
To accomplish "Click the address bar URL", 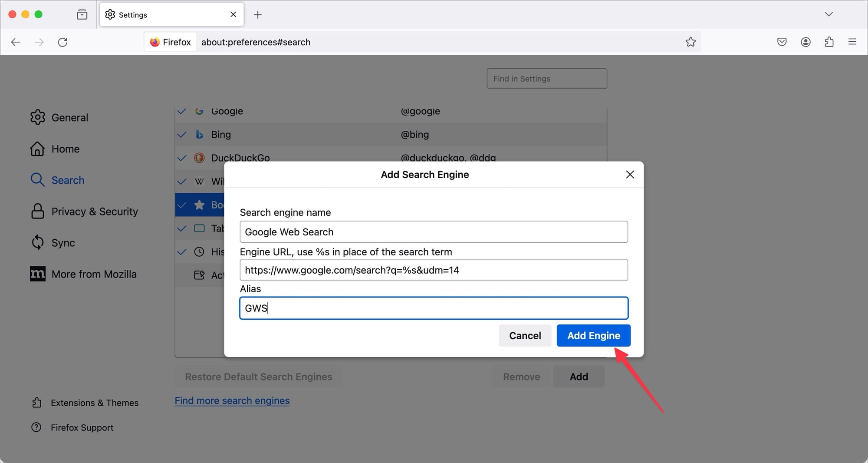I will pyautogui.click(x=256, y=42).
